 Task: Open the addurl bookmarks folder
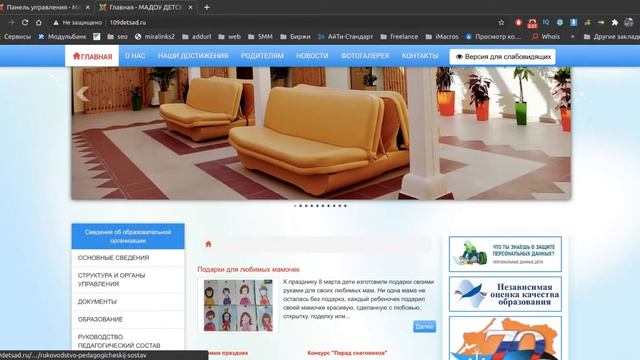pyautogui.click(x=197, y=36)
